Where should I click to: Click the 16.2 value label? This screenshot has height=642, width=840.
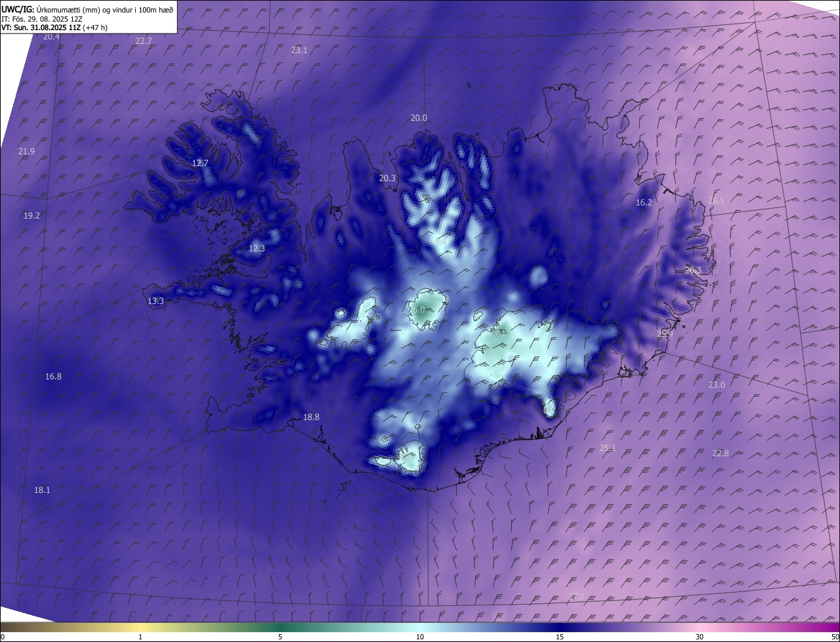[x=644, y=202]
